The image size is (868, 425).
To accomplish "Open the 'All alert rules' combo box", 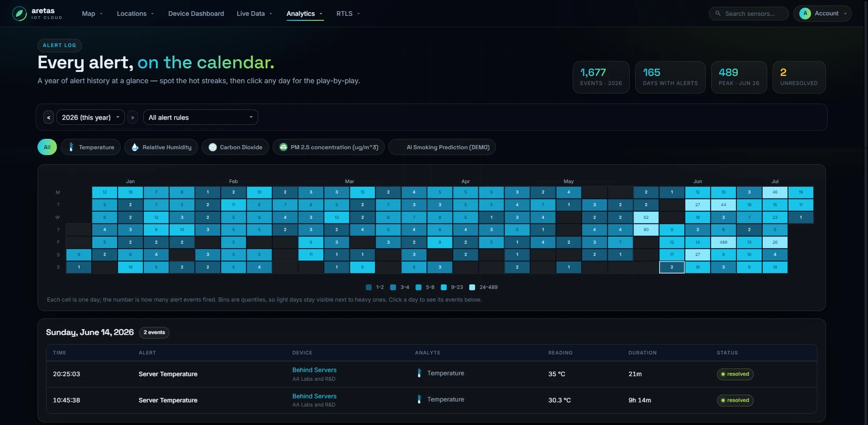I will (201, 117).
